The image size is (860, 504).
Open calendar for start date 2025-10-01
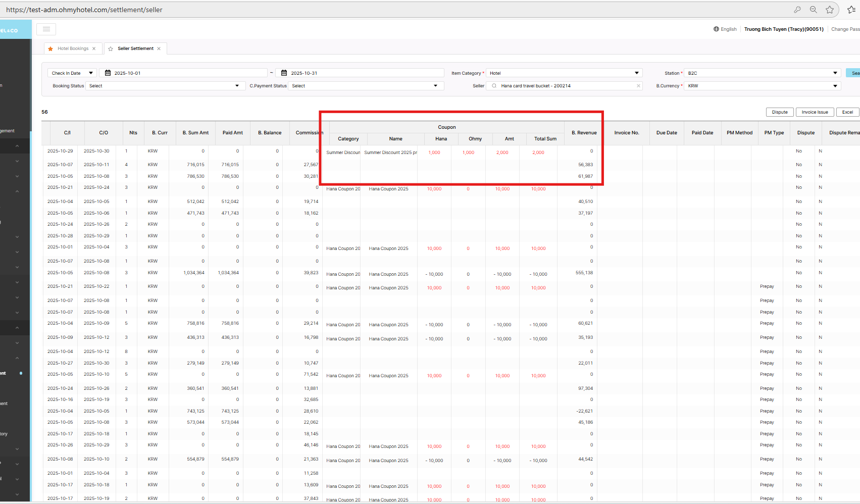click(108, 73)
